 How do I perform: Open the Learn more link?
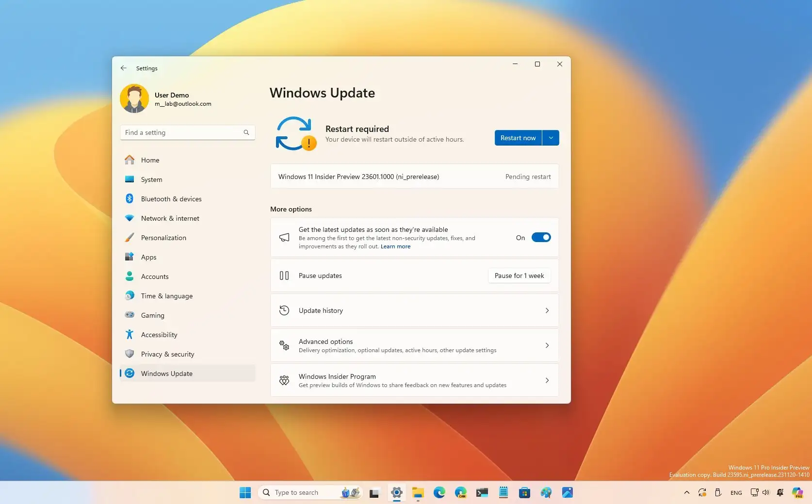tap(395, 246)
